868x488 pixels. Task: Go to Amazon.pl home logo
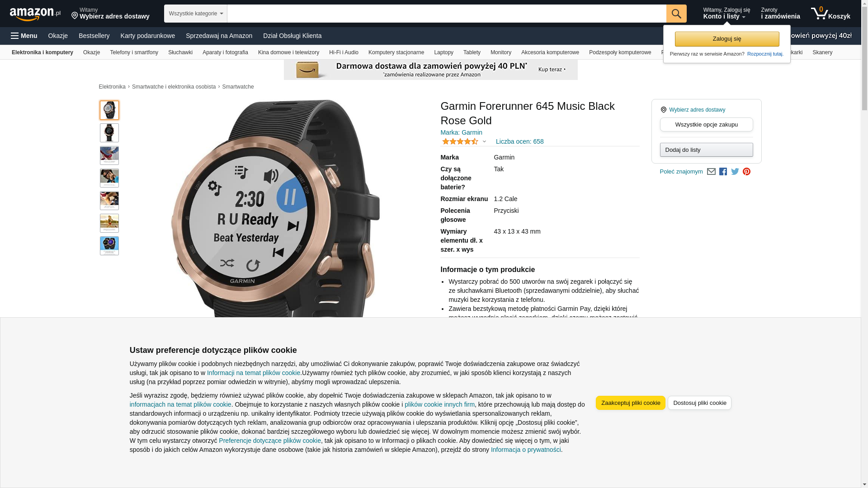35,14
